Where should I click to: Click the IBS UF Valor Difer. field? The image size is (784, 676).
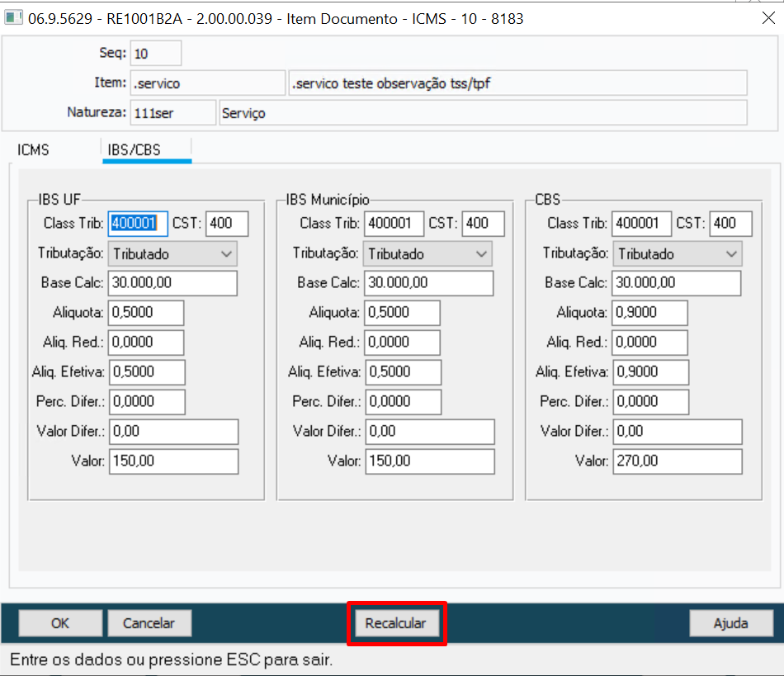(173, 432)
